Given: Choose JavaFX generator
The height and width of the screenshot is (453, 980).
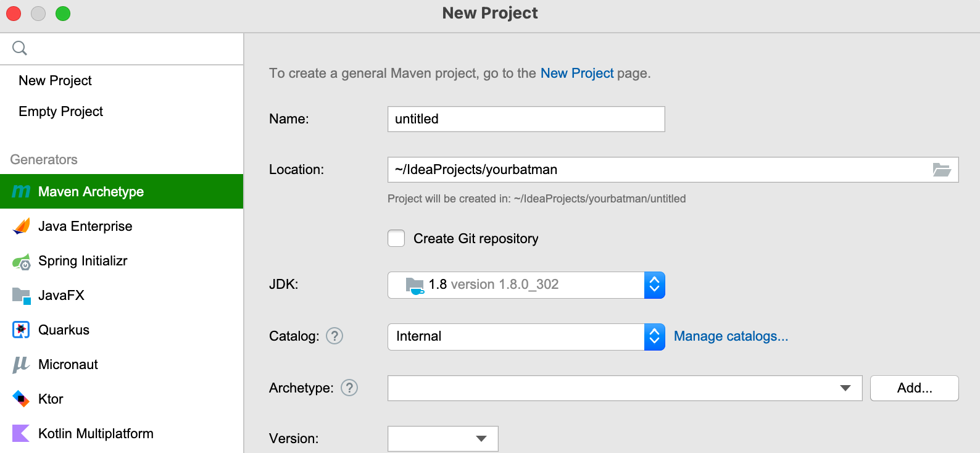Looking at the screenshot, I should 122,295.
